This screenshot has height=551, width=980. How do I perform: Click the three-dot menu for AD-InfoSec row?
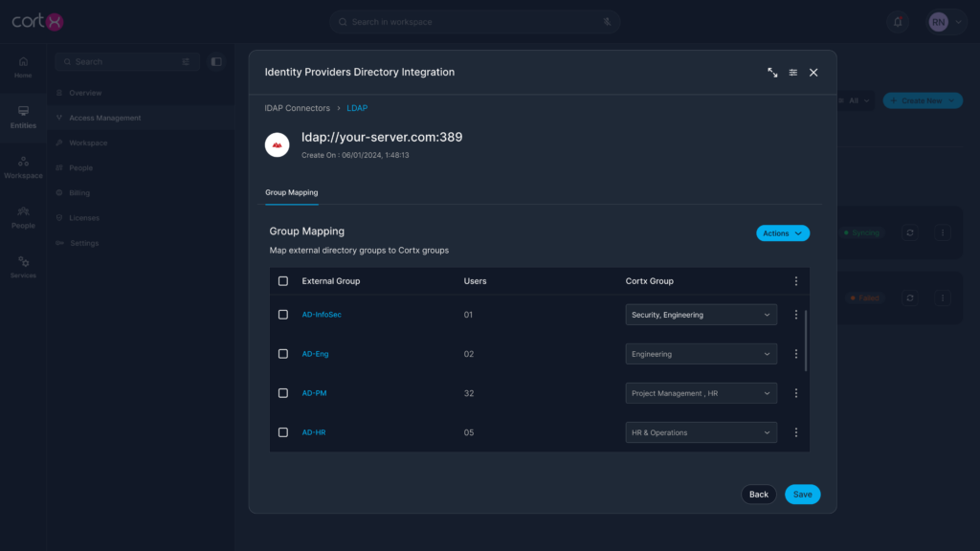(x=796, y=315)
